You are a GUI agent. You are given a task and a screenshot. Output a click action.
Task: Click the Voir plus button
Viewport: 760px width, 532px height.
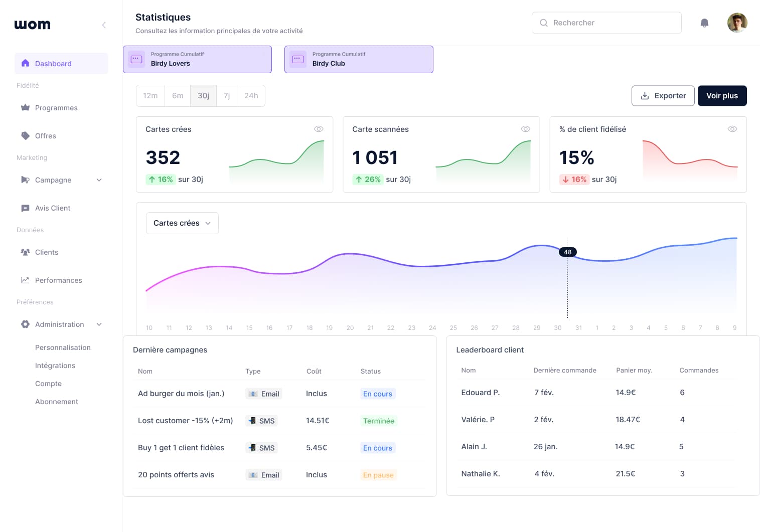(x=722, y=96)
